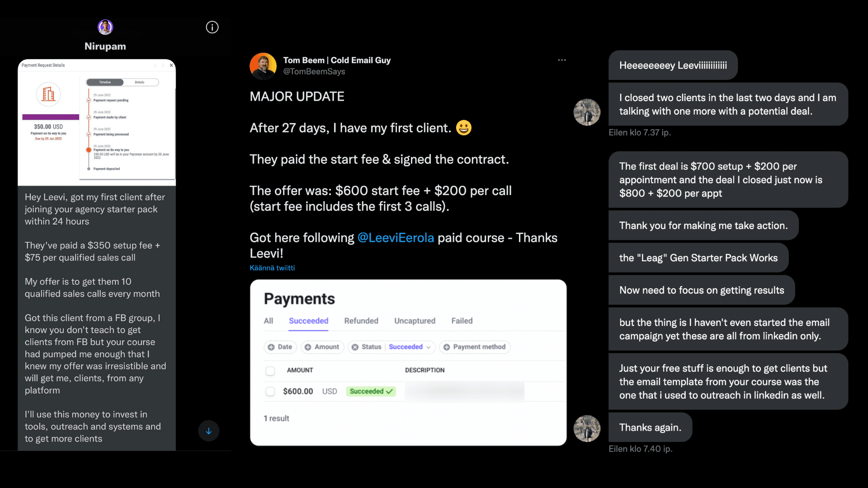Screen dimensions: 868x488
Task: Click Nirupam's profile avatar
Action: click(105, 27)
